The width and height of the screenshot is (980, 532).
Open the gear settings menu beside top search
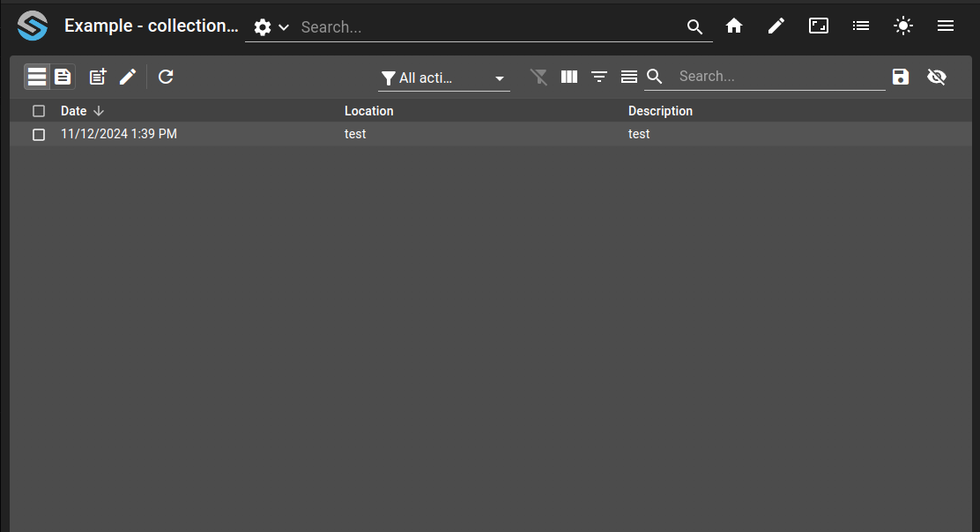[271, 26]
